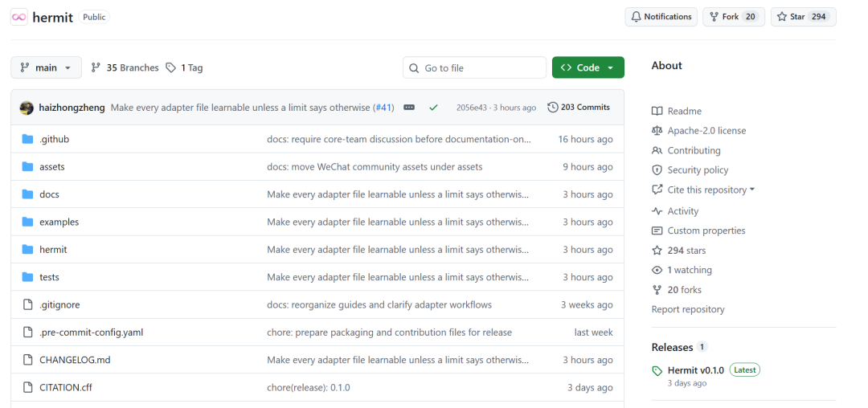Click the Fork button
868x408 pixels.
click(734, 17)
